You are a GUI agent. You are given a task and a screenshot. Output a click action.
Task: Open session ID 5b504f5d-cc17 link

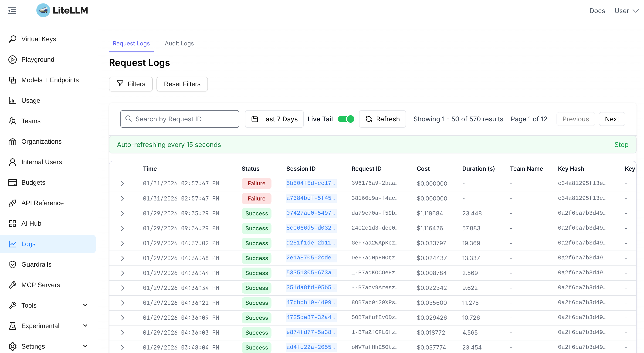311,183
